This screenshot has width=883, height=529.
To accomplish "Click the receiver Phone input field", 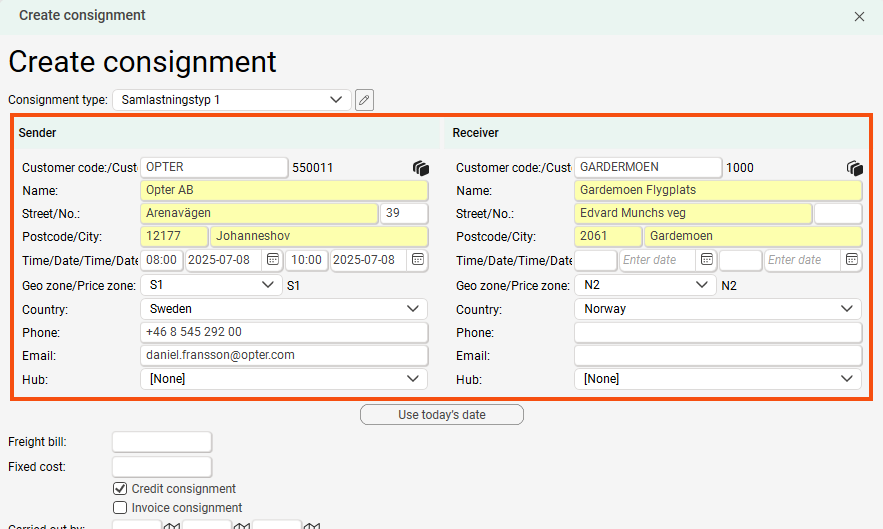I will point(717,333).
